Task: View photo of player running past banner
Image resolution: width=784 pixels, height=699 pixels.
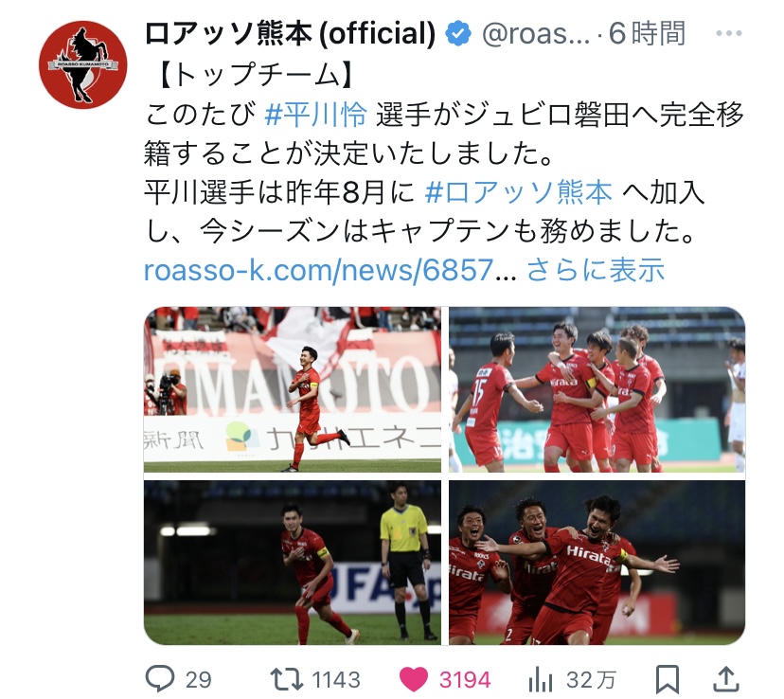Action: click(x=293, y=389)
